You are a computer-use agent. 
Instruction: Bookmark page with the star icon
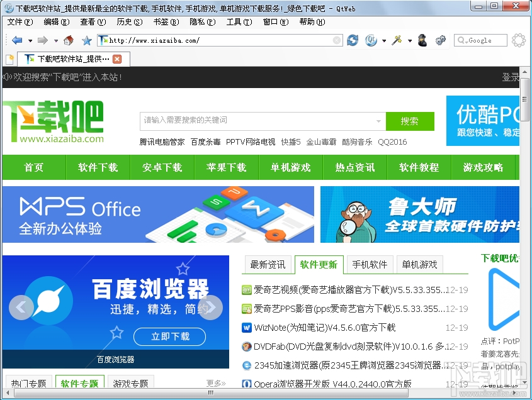point(87,41)
